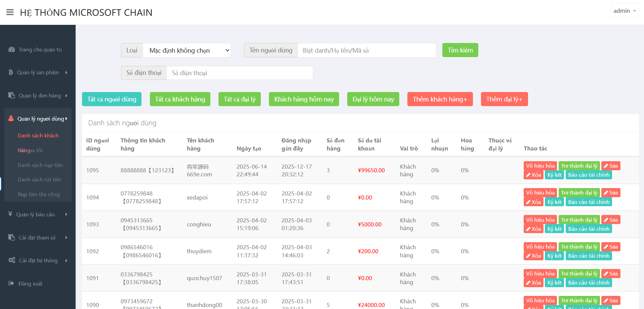Open the Loại type dropdown

click(187, 50)
